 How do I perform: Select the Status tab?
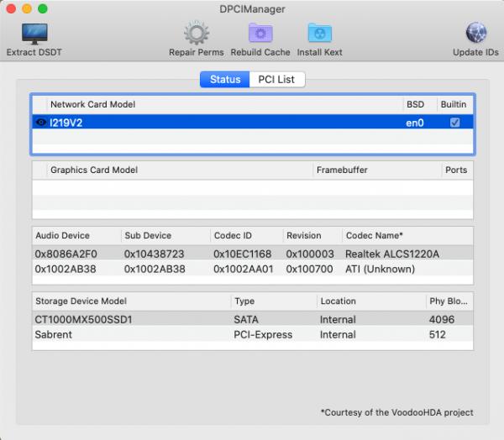point(224,80)
